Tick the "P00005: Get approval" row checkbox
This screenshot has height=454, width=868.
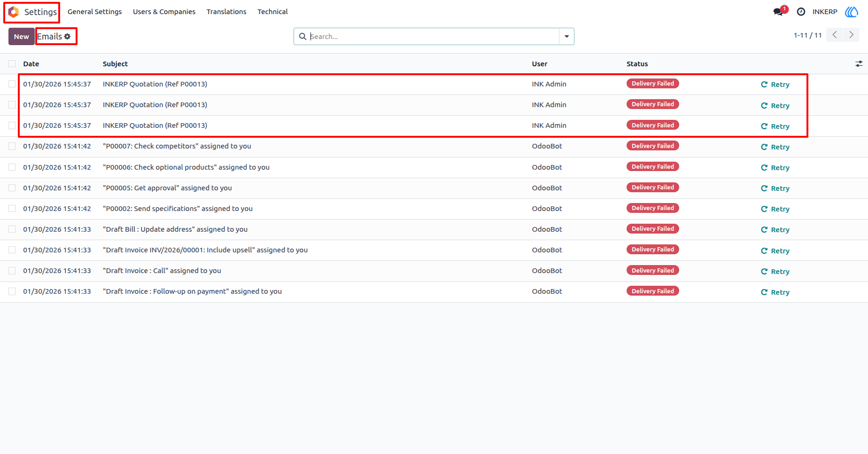(12, 188)
